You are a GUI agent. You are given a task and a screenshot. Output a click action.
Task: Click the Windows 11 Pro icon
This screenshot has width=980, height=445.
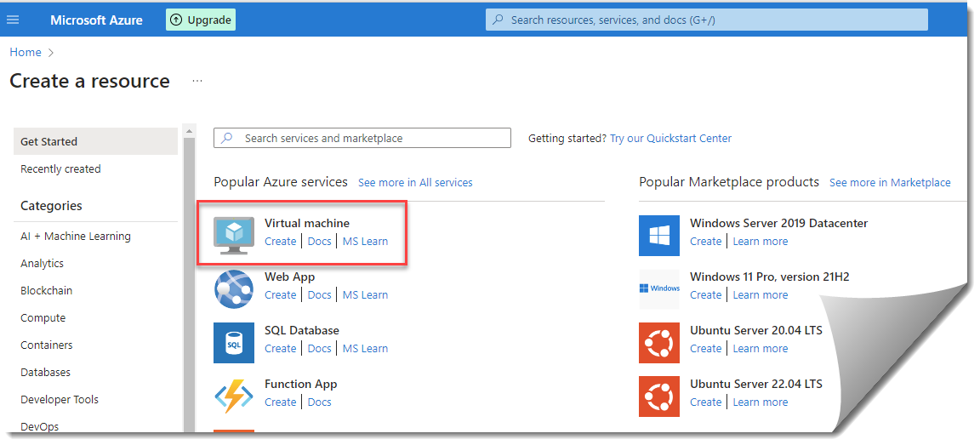click(x=658, y=288)
